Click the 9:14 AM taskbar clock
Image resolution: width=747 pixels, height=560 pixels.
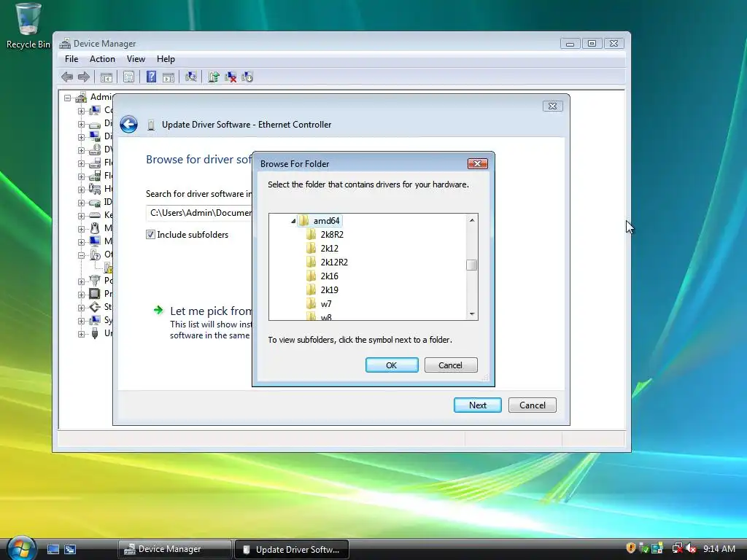click(719, 549)
